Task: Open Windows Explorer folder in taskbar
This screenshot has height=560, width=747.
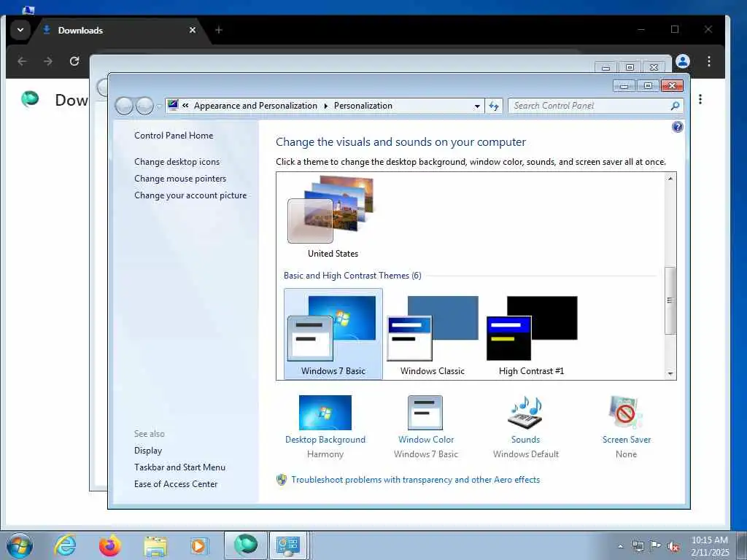Action: 155,547
